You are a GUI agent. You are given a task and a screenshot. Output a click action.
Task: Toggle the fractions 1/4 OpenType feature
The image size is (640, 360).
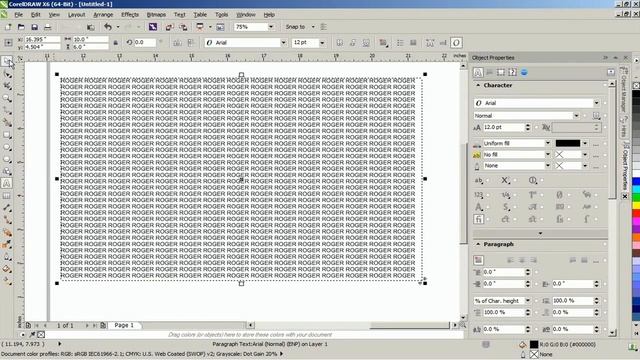click(506, 195)
